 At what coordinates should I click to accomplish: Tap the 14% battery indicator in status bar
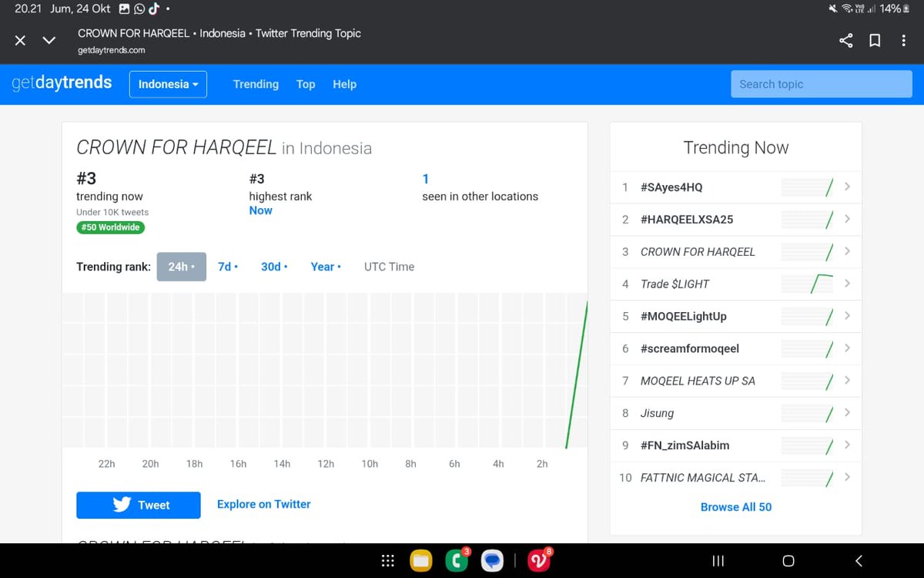896,9
